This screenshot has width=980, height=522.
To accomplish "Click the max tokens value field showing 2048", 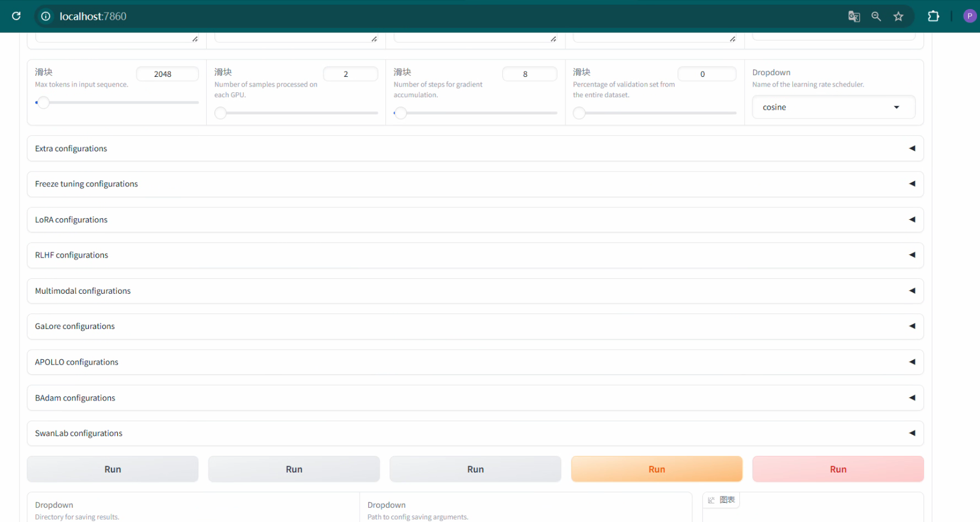I will [167, 74].
